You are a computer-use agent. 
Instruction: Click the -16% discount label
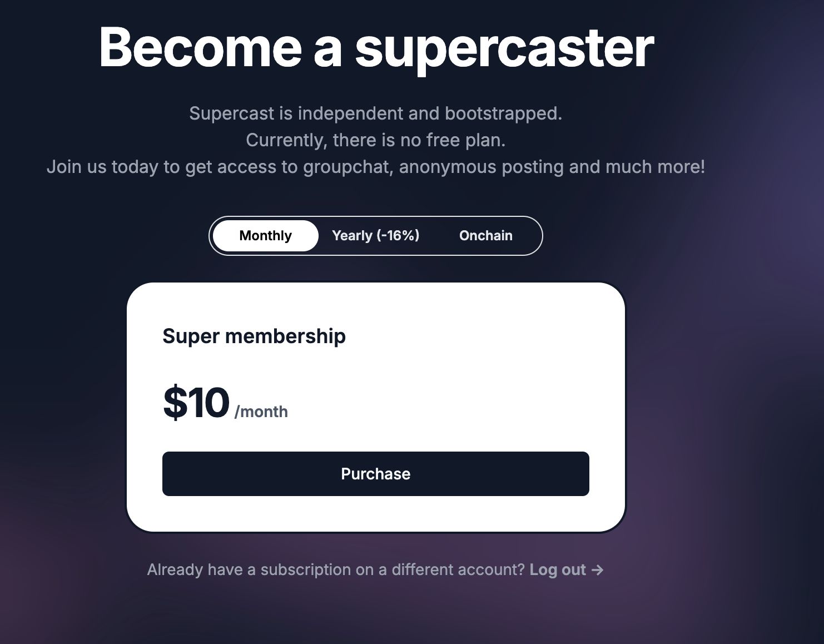(398, 235)
